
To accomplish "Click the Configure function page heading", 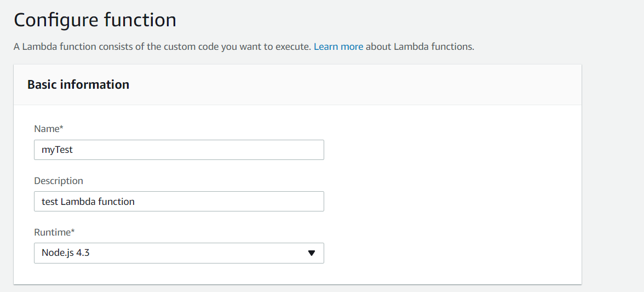I will (x=95, y=20).
